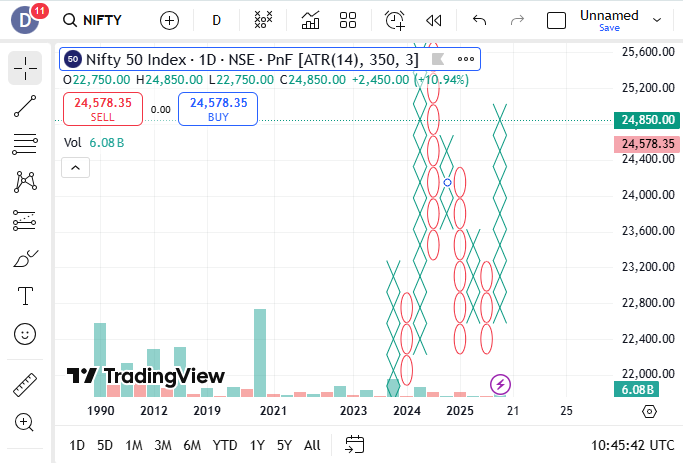Select the ruler measure tool
The image size is (683, 463).
click(x=25, y=385)
